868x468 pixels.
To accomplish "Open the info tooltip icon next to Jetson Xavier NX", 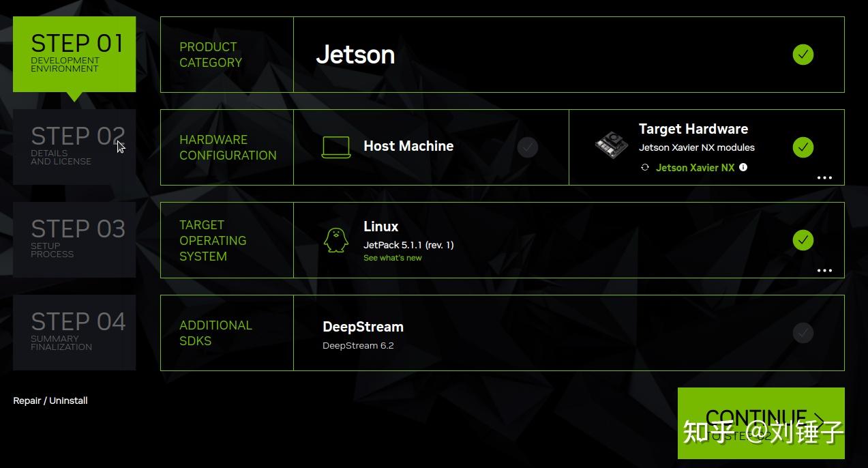I will coord(743,167).
